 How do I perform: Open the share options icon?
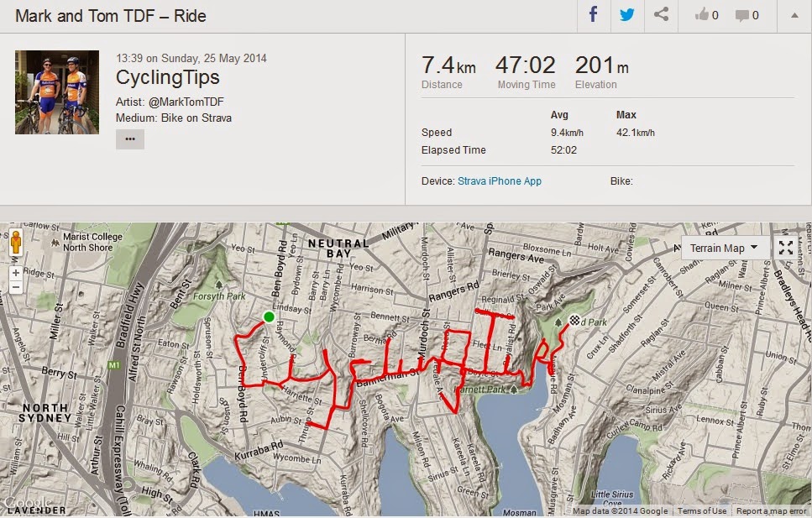[x=662, y=15]
